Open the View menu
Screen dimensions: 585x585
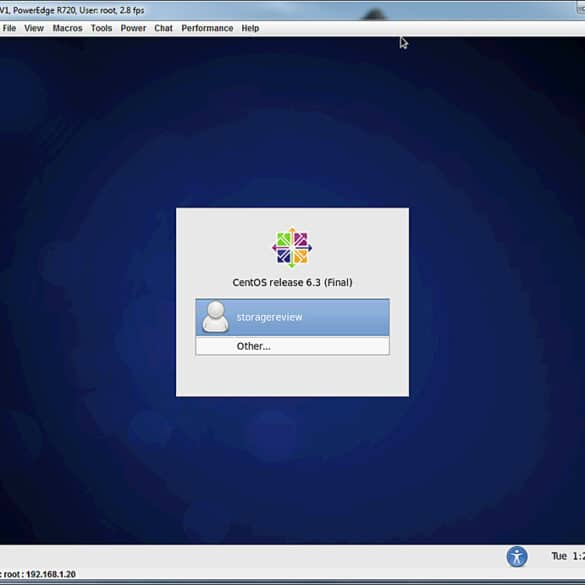tap(34, 28)
